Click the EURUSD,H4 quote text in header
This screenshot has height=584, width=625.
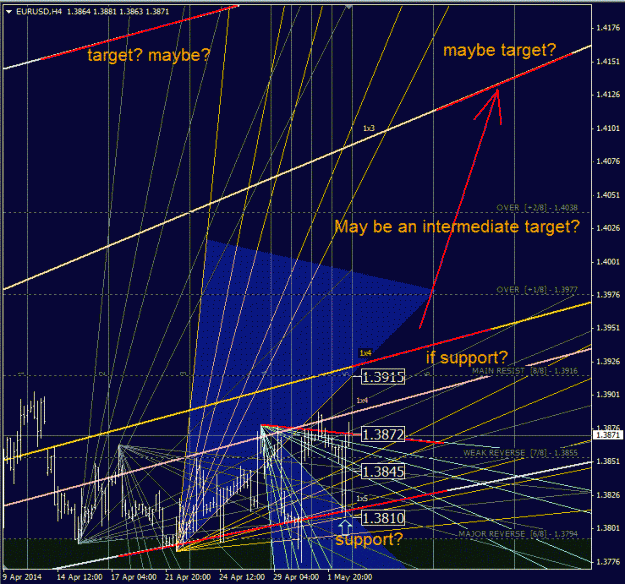tap(92, 12)
